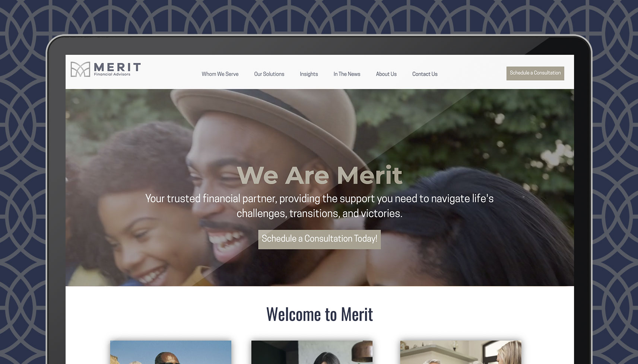Image resolution: width=638 pixels, height=364 pixels.
Task: Navigate to About Us
Action: 386,74
